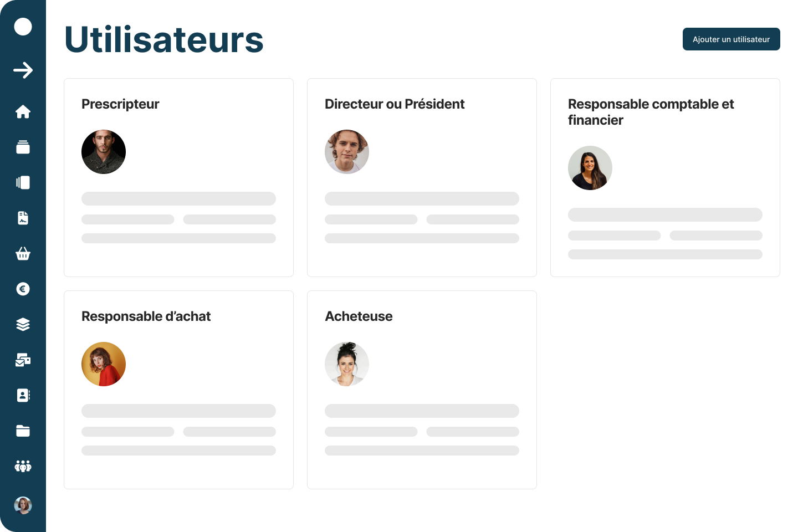Viewport: 798px width, 532px height.
Task: Select the catalog pages icon in sidebar
Action: tap(23, 183)
